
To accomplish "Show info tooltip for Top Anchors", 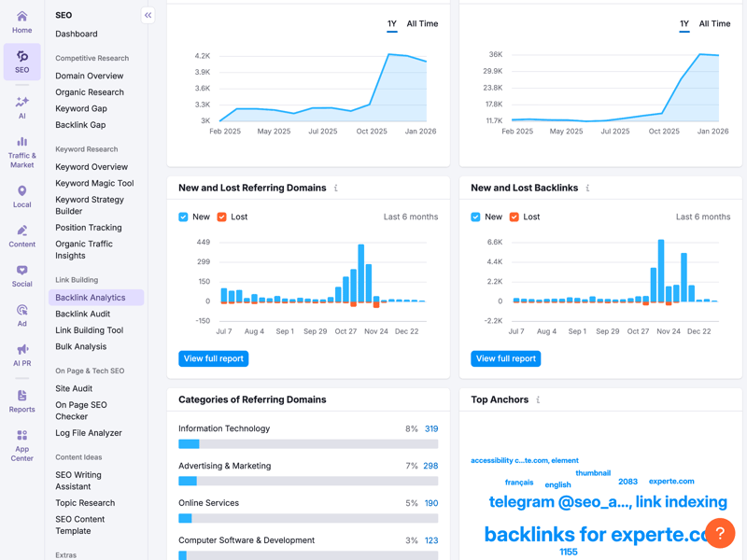I will (538, 399).
